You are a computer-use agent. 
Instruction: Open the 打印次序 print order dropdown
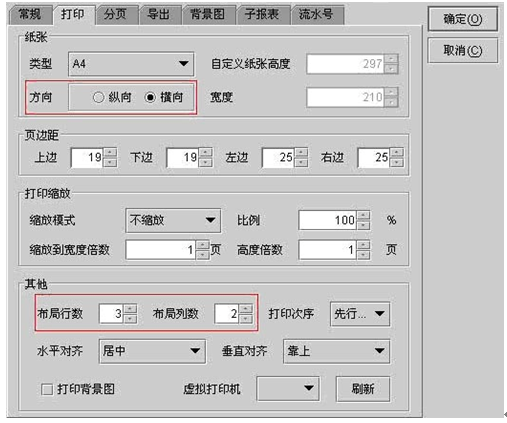(x=360, y=314)
